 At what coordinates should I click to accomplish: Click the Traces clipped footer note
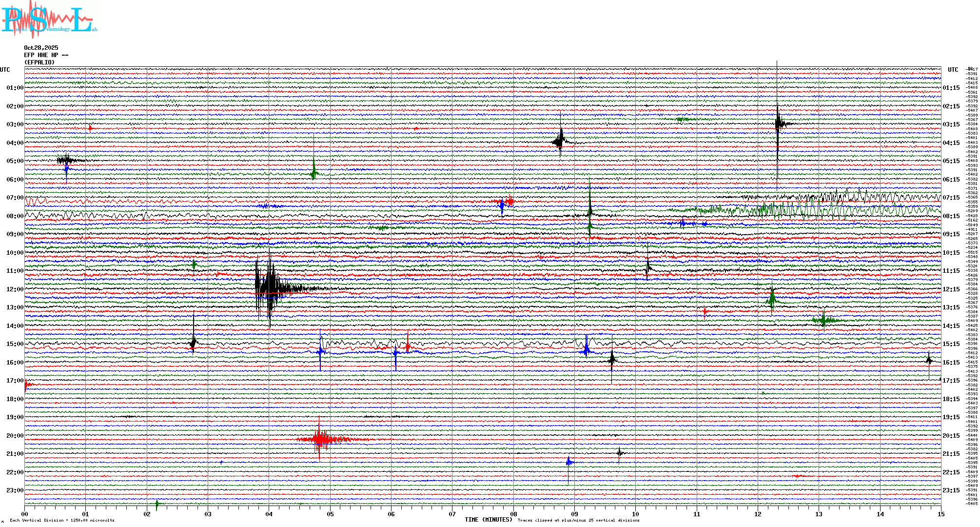coord(578,520)
